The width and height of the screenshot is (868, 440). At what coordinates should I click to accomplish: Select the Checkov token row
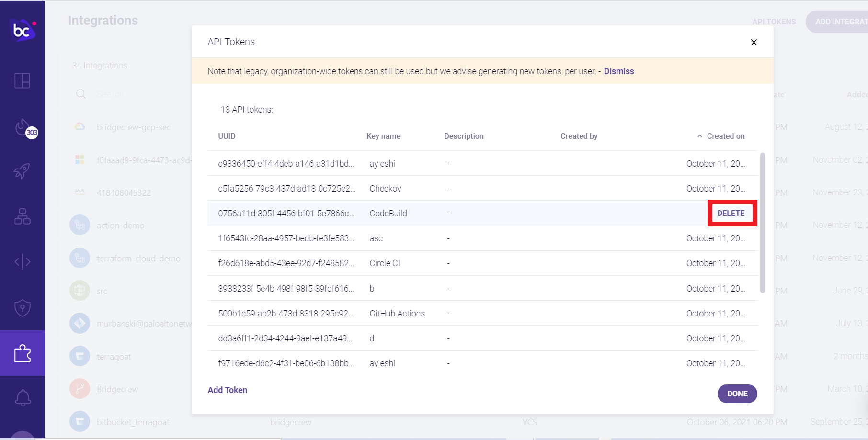click(483, 188)
